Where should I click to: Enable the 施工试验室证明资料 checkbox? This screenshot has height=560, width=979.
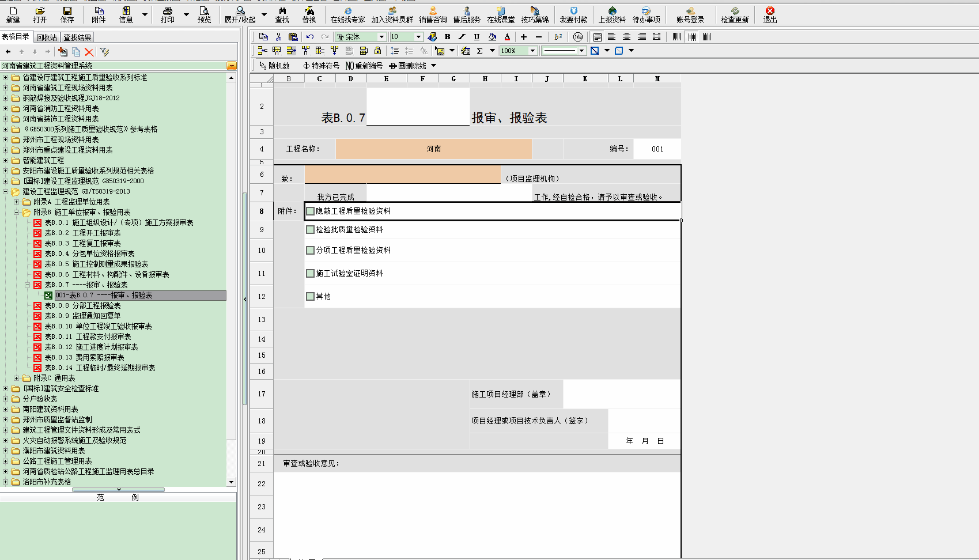pos(311,274)
